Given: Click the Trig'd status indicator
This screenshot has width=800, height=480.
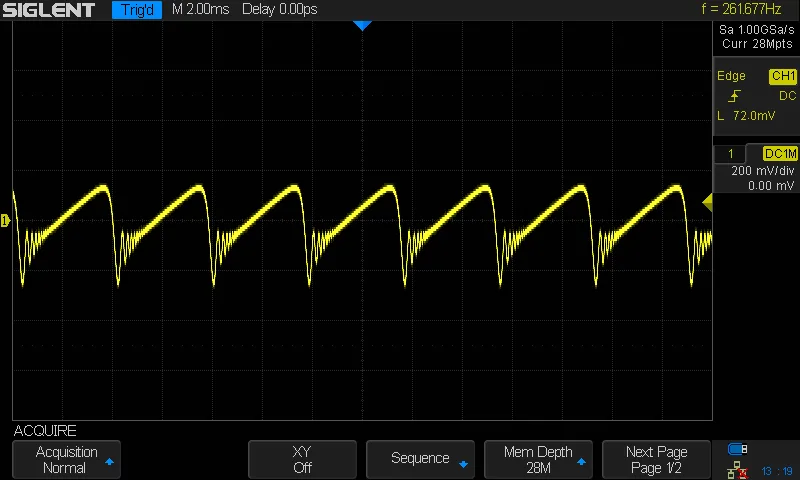Looking at the screenshot, I should click(x=137, y=10).
